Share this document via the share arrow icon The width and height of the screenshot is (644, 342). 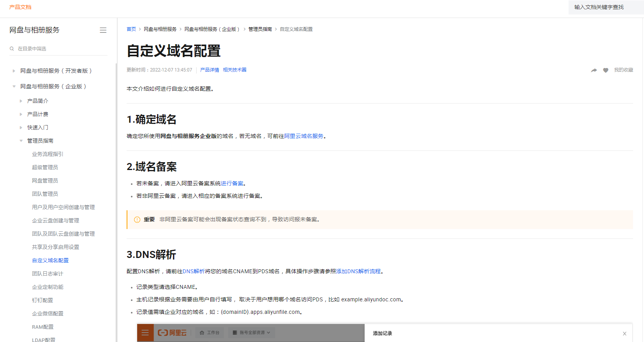[594, 70]
